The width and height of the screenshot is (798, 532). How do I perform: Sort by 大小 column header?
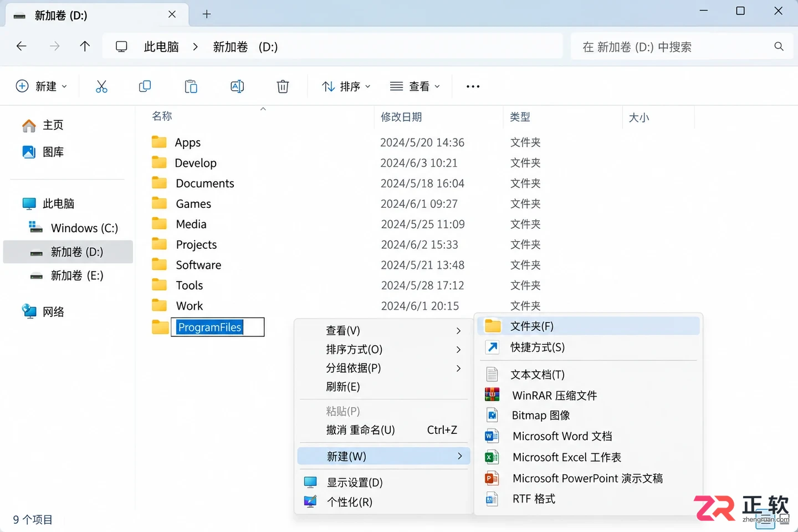click(639, 117)
